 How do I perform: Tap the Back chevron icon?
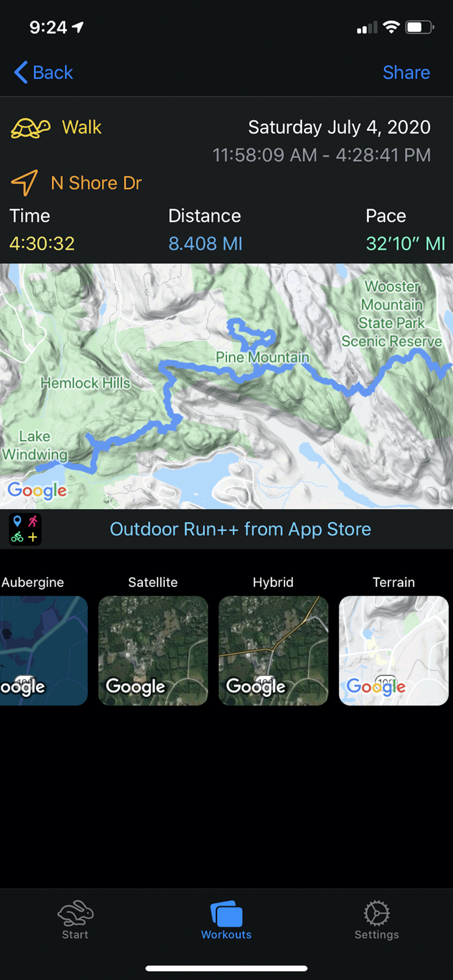(21, 73)
